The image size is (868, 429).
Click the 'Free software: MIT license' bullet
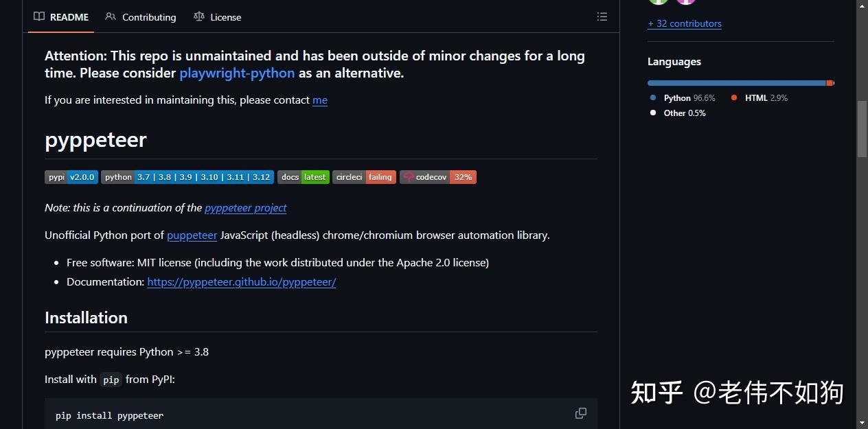(x=277, y=262)
